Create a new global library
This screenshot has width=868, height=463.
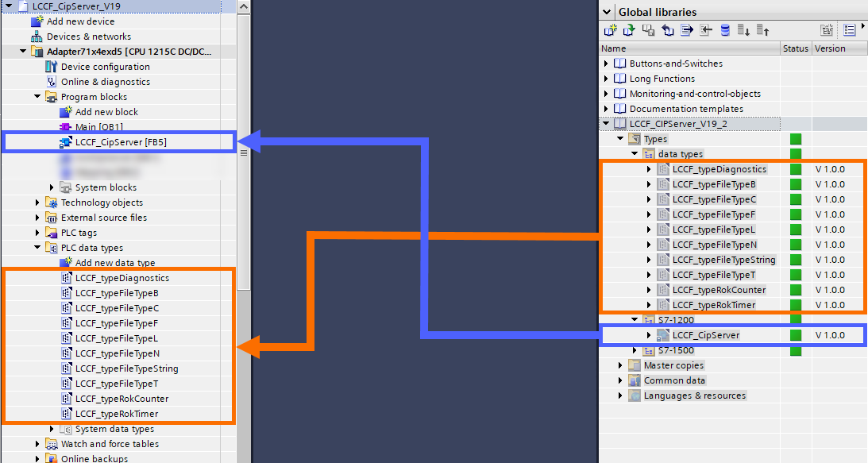pyautogui.click(x=610, y=30)
